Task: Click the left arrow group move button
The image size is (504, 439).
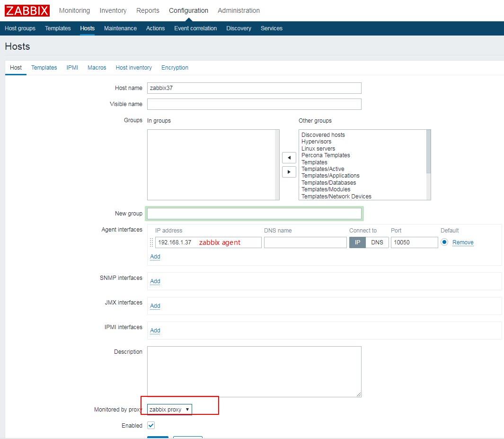Action: pos(289,158)
